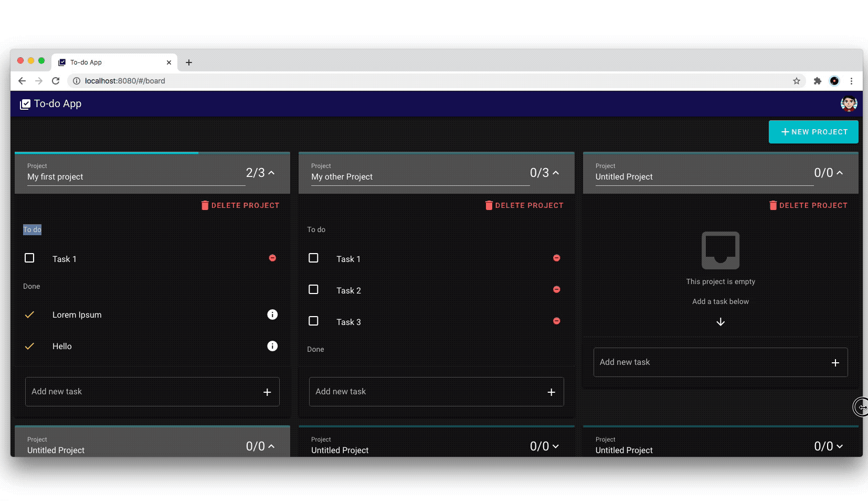Remove Task 3 from My other Project
Screen dimensions: 868x503
click(x=556, y=321)
